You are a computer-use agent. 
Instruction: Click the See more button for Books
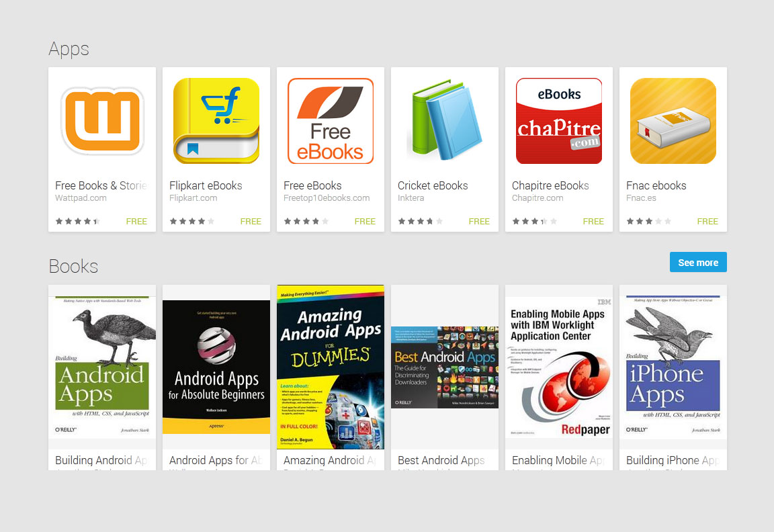[698, 262]
